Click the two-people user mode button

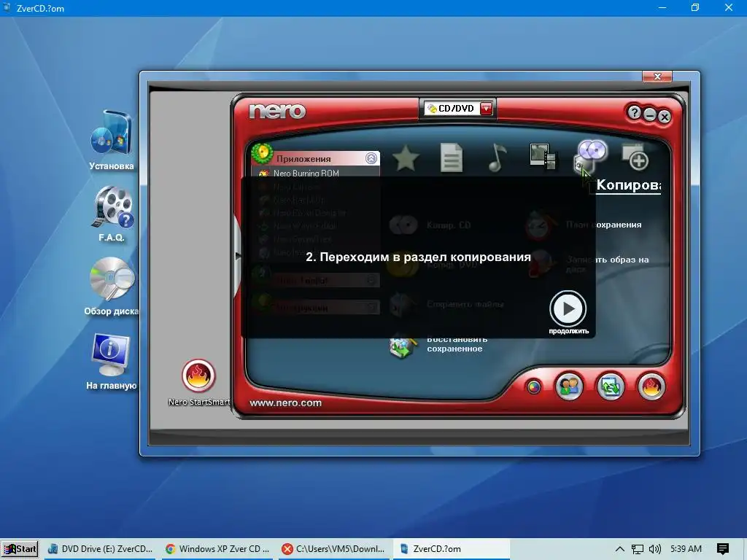click(569, 386)
